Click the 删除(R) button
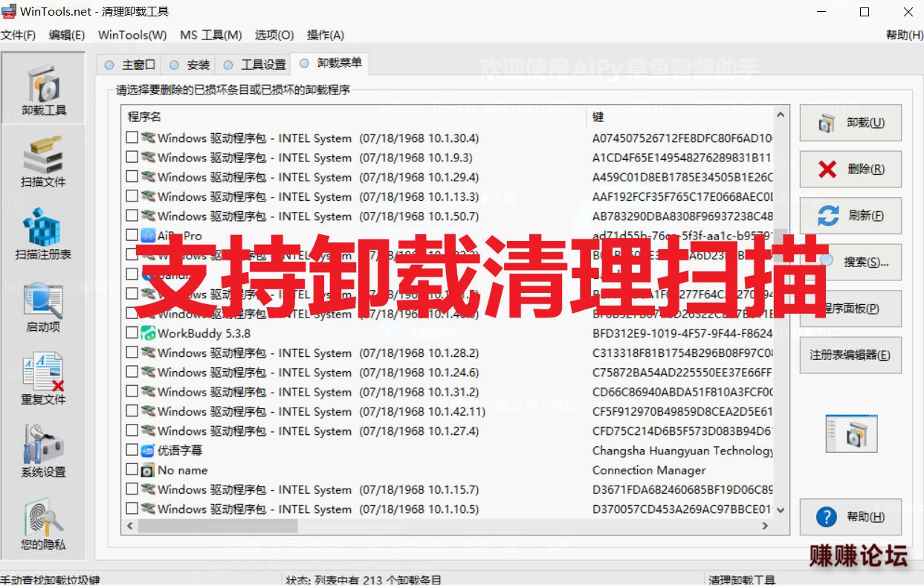The image size is (924, 586). pos(850,169)
